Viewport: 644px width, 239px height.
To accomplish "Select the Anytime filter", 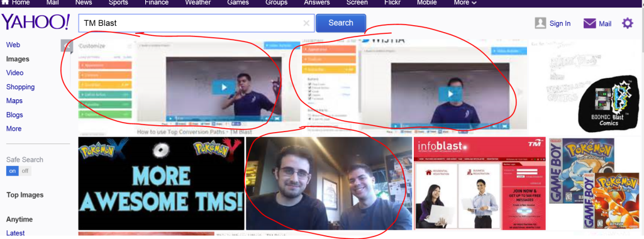I will coord(19,220).
